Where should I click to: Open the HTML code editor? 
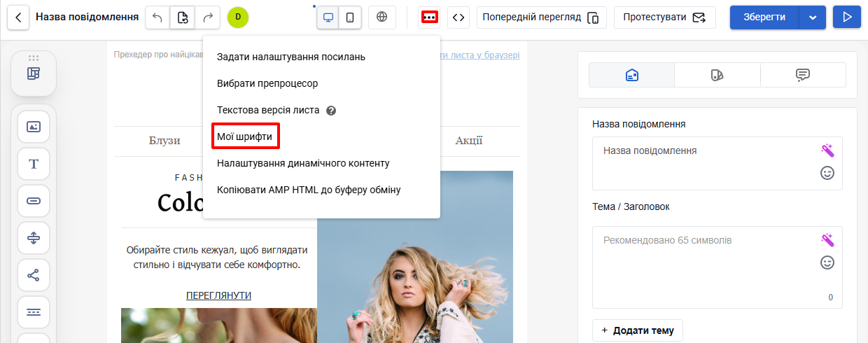coord(458,17)
